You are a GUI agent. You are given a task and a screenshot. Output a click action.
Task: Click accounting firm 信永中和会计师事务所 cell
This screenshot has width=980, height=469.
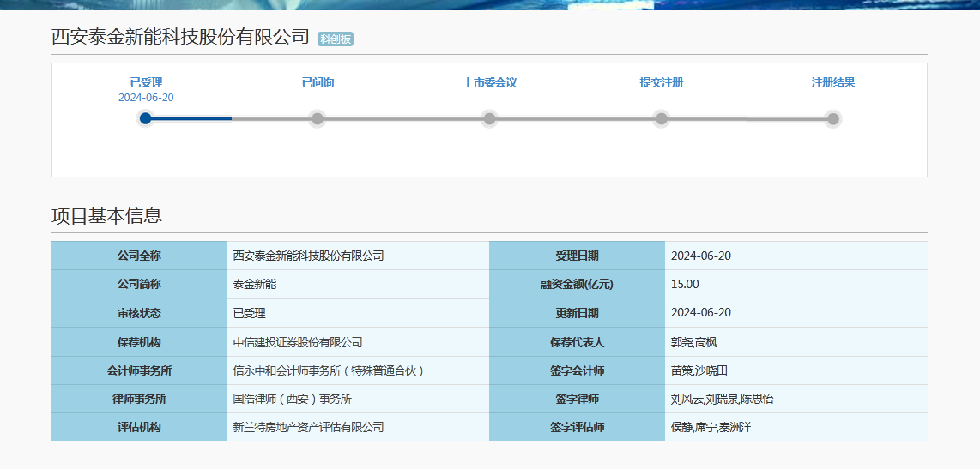click(329, 370)
